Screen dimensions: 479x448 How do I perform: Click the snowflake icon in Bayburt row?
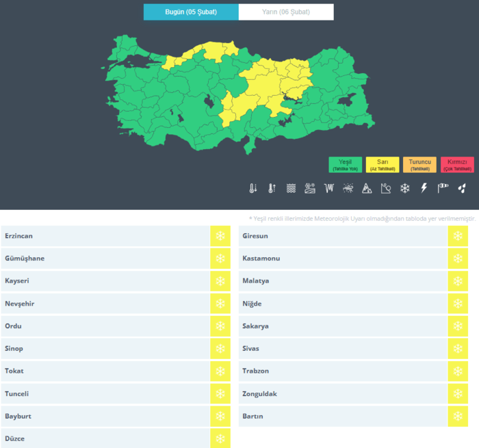220,417
